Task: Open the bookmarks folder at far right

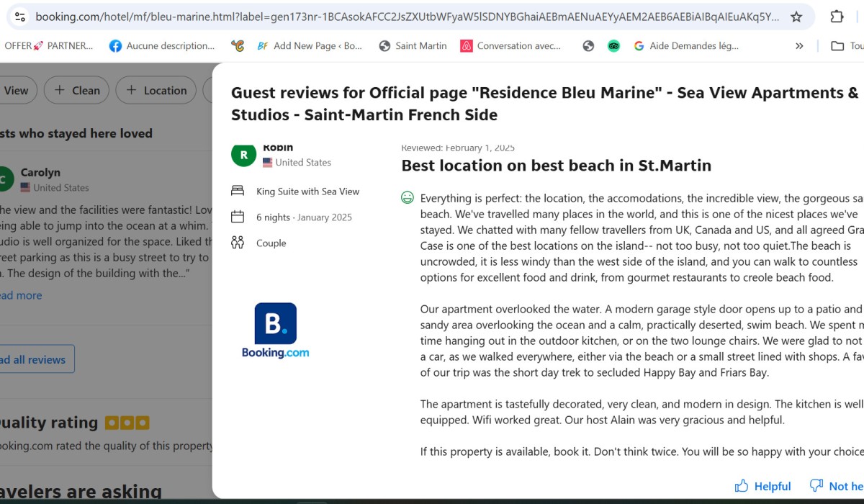Action: pos(846,46)
